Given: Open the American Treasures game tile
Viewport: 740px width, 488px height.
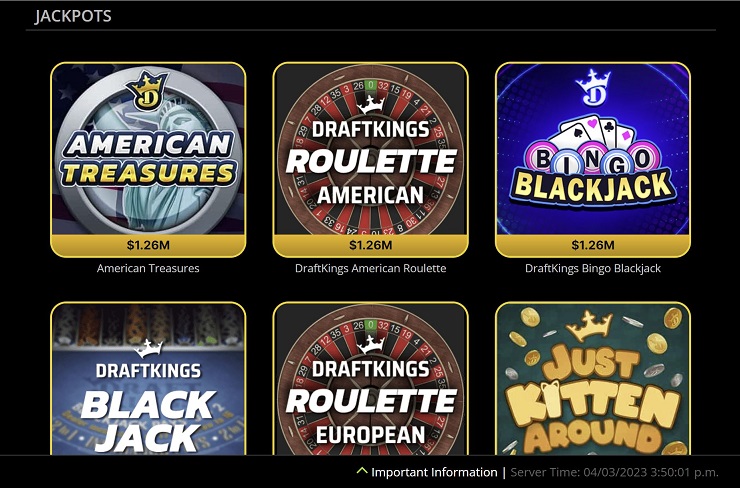Looking at the screenshot, I should (148, 160).
